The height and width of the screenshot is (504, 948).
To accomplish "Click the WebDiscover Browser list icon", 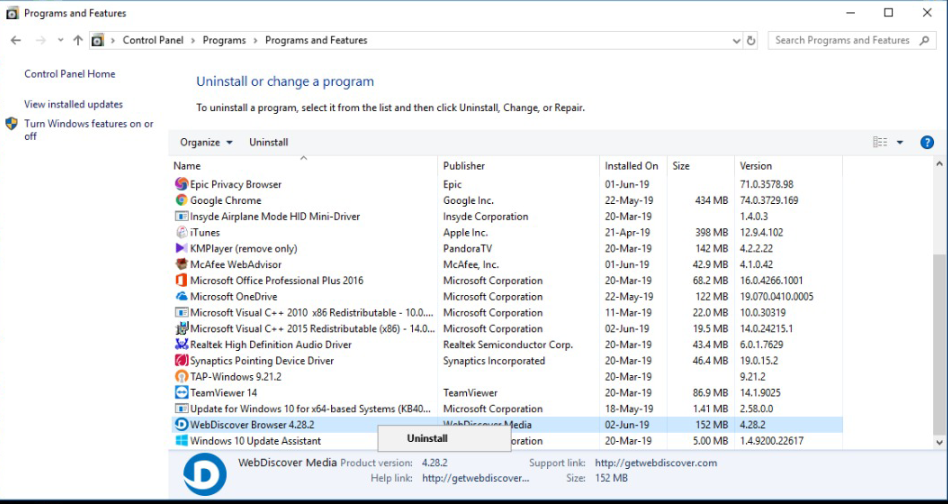I will [x=181, y=425].
